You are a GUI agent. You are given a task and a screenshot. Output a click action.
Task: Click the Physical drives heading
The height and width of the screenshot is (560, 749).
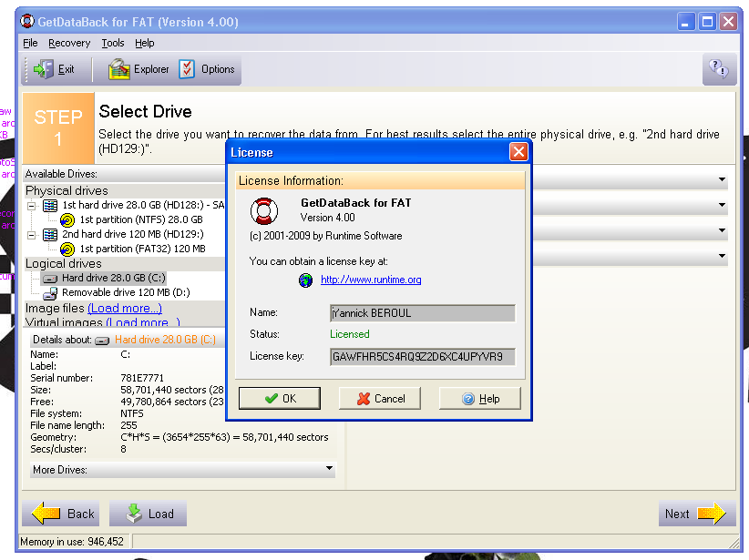[x=67, y=191]
